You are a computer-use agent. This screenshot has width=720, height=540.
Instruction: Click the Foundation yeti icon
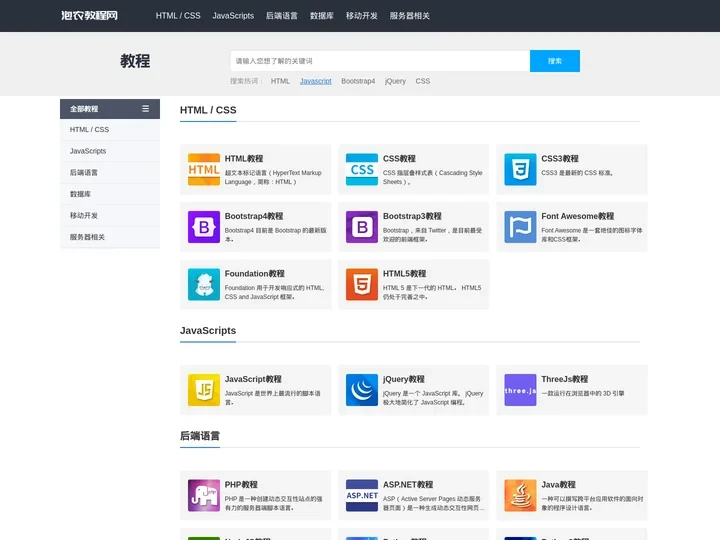pos(204,284)
